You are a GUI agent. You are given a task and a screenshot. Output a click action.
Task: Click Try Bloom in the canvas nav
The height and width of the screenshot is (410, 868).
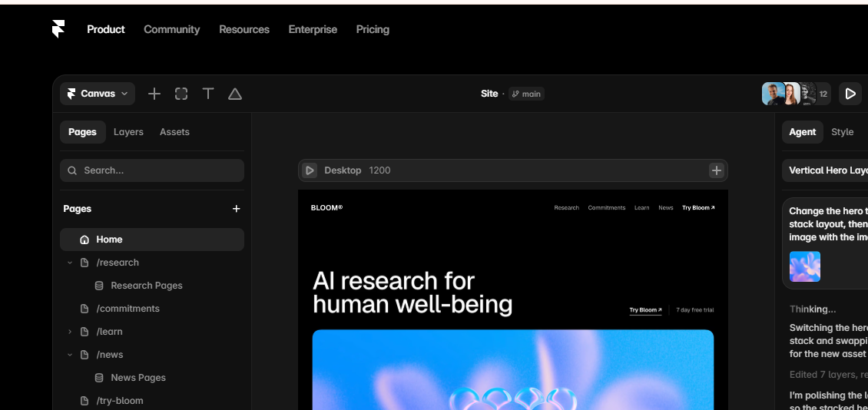[x=698, y=208]
